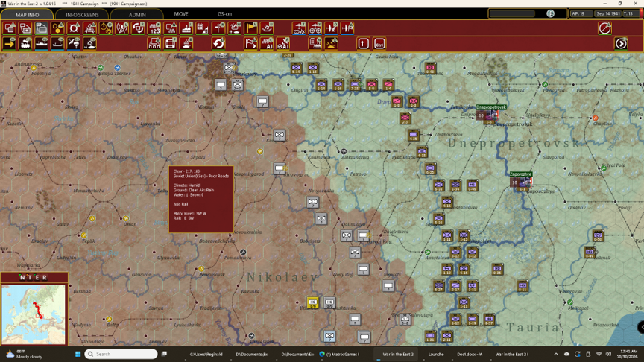This screenshot has width=644, height=362.
Task: Click the crossed-out circle icon at toolbar right
Action: pyautogui.click(x=604, y=28)
